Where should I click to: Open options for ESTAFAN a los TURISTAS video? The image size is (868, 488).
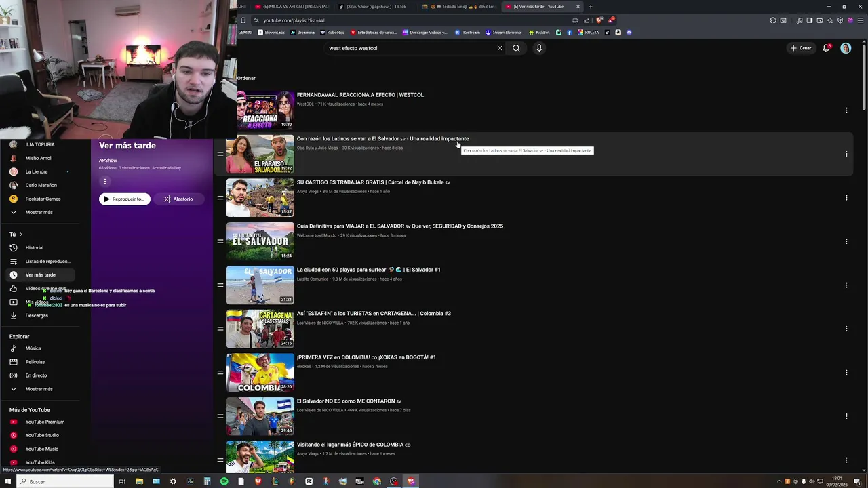[846, 329]
